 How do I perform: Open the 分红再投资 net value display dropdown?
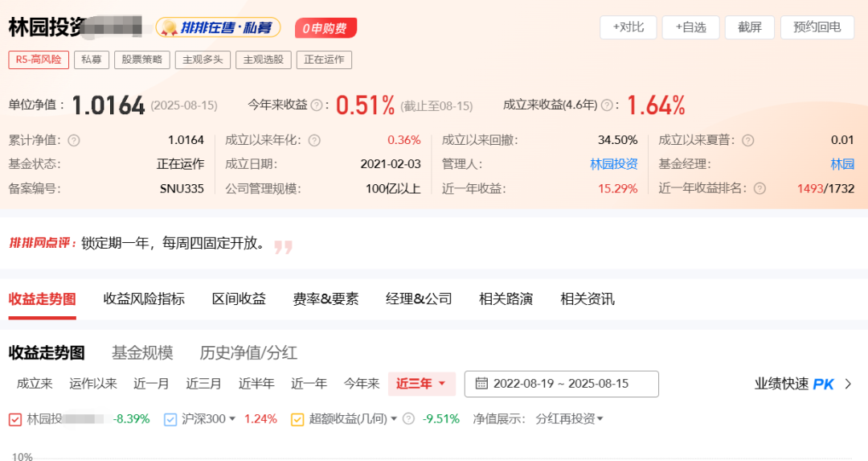point(569,419)
